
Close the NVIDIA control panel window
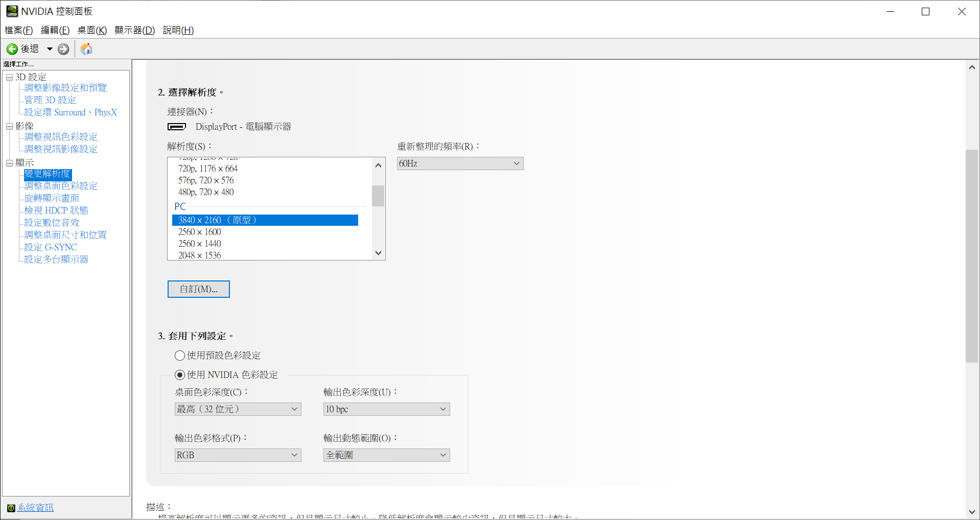click(961, 11)
